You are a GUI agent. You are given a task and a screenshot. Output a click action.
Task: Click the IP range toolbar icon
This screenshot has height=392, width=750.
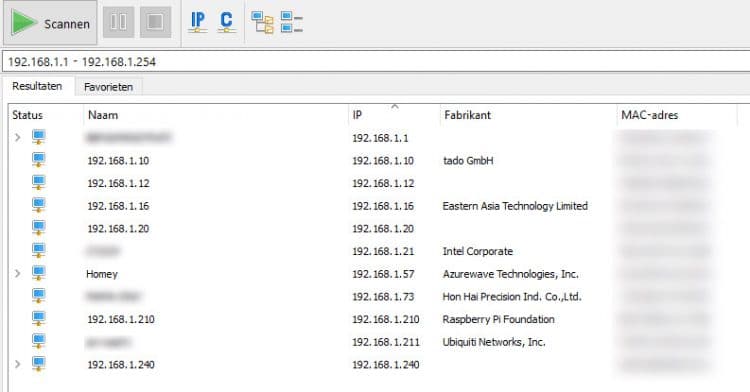coord(198,22)
